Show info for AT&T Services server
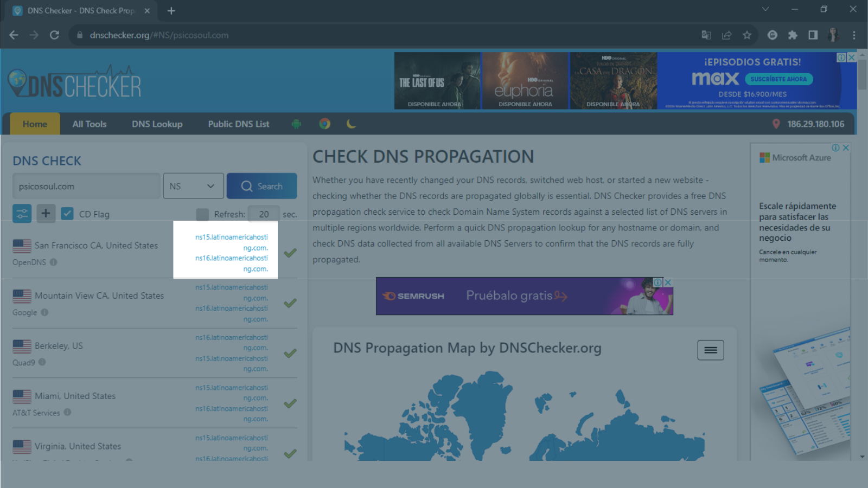 [x=67, y=412]
